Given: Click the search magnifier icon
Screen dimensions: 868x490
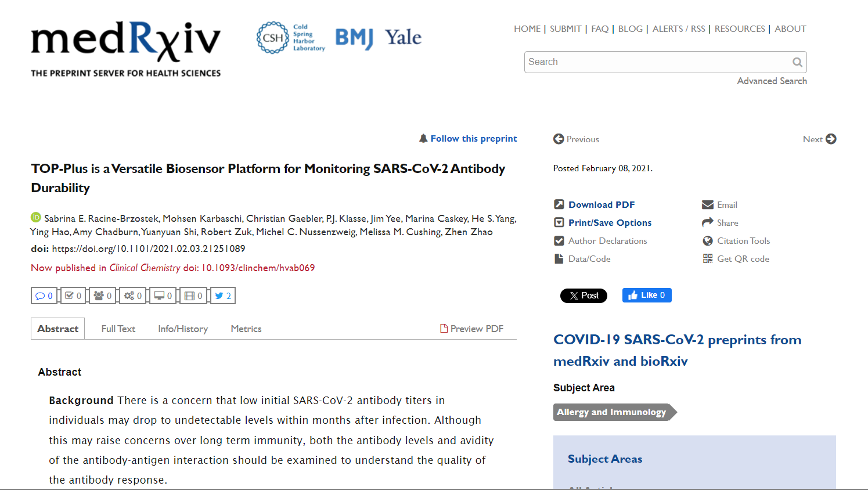Looking at the screenshot, I should tap(797, 62).
